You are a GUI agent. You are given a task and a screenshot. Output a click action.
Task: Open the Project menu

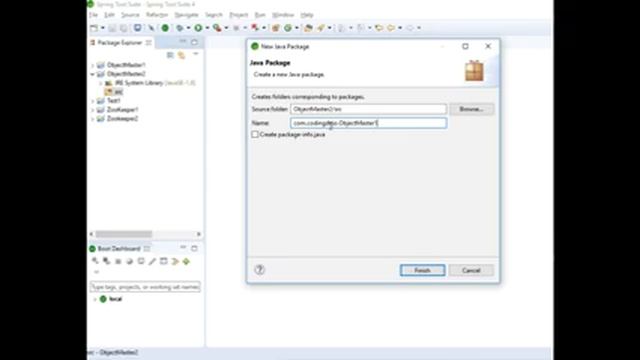(238, 15)
